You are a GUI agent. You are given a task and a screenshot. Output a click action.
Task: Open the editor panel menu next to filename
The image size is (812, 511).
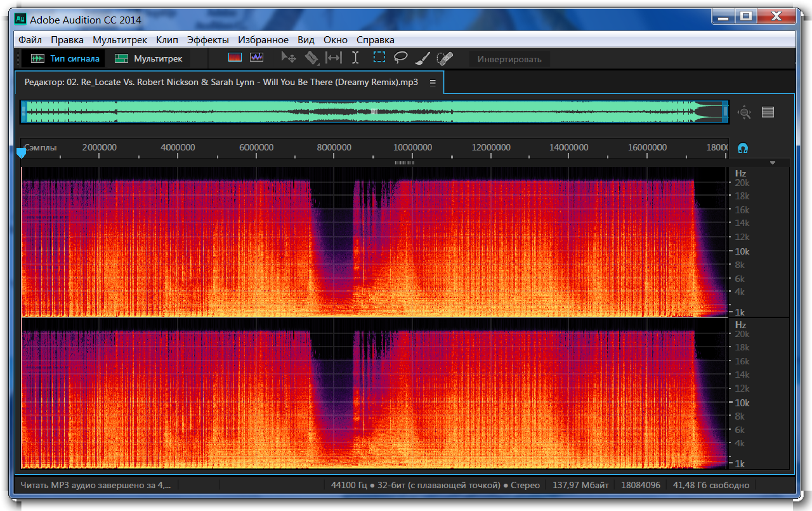[x=433, y=83]
